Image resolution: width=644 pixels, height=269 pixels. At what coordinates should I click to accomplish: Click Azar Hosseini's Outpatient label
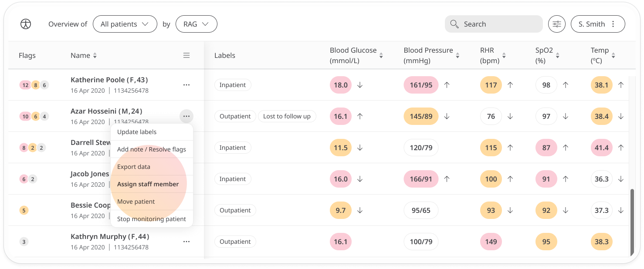tap(235, 116)
